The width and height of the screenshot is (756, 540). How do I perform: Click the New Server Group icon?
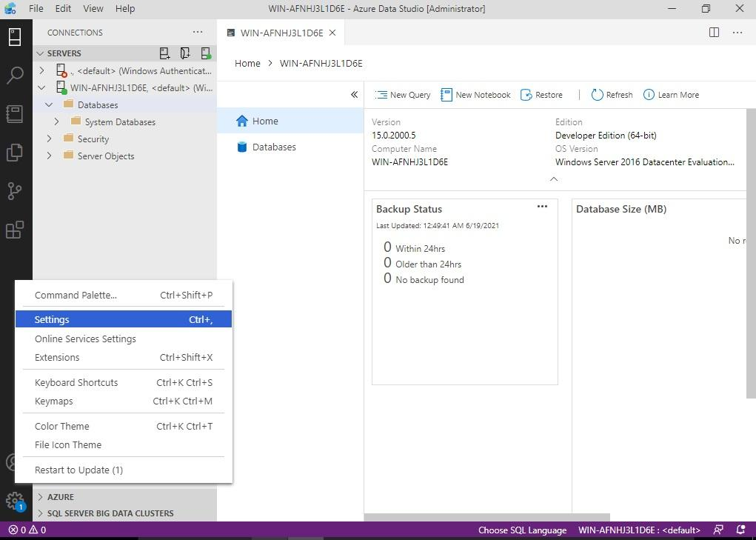pos(185,53)
